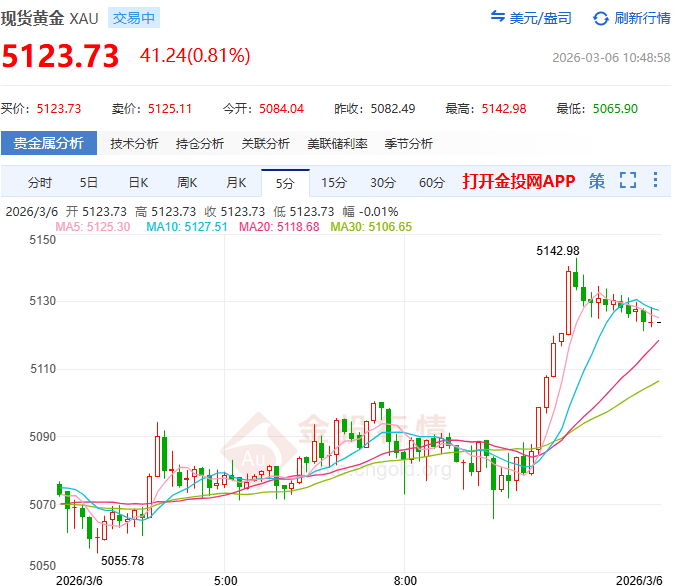675x586 pixels.
Task: Select the 15分 interval
Action: [334, 183]
